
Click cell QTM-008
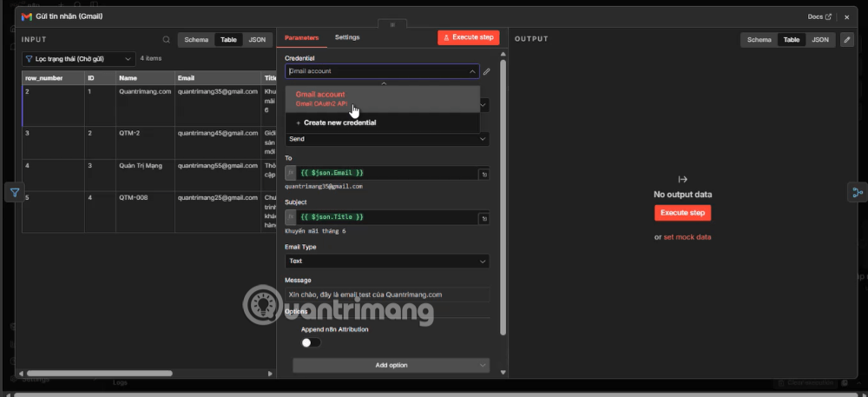(134, 197)
